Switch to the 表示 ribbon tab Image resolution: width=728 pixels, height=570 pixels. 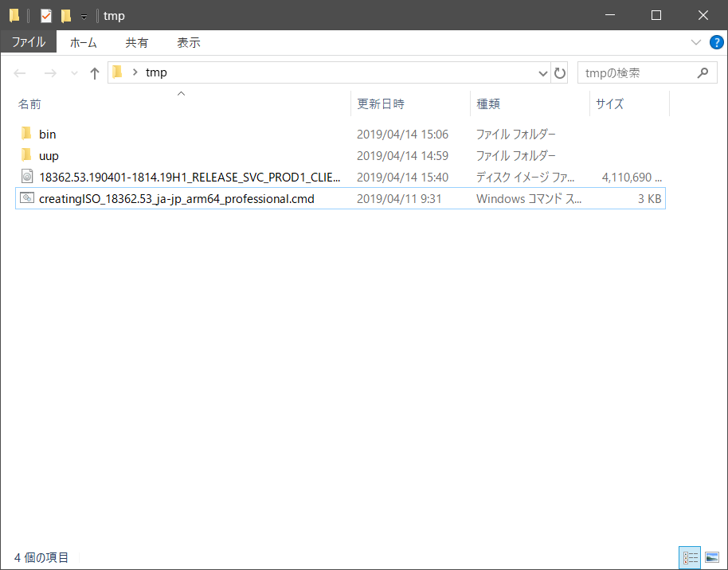(189, 42)
